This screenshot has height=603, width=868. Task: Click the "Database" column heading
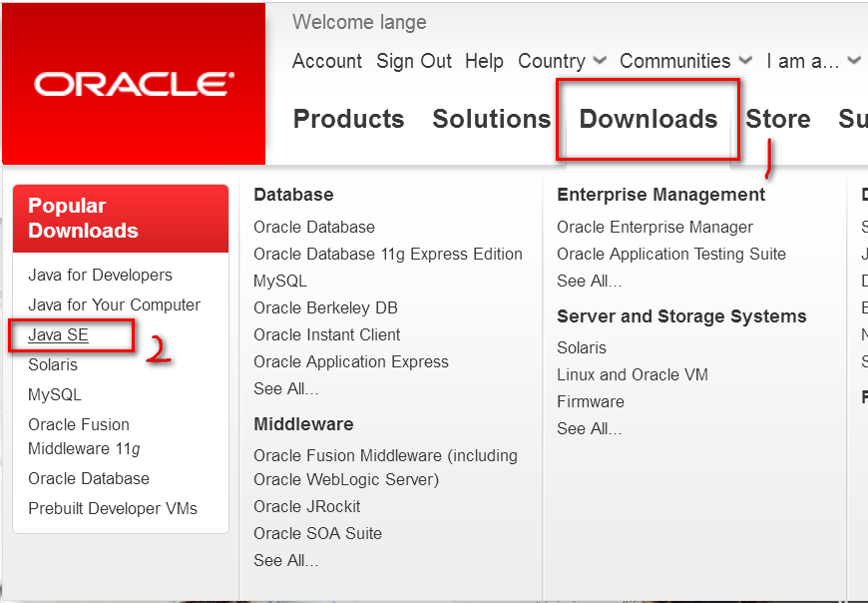[293, 195]
